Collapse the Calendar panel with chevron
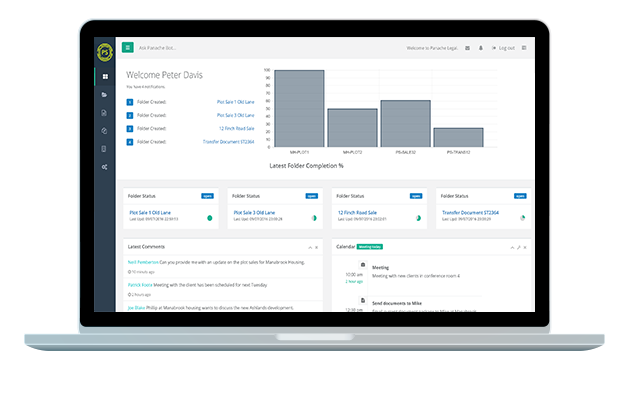Viewport: 631px width, 394px height. pos(512,247)
